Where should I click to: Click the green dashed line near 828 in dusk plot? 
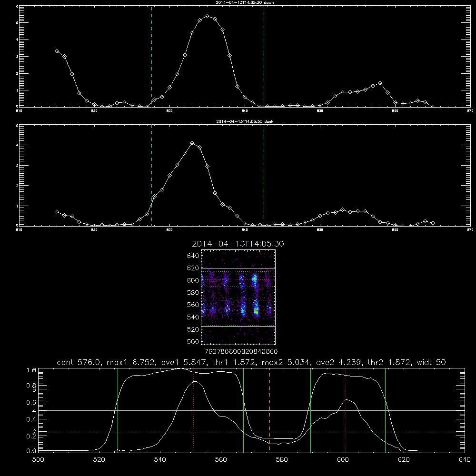click(x=152, y=175)
